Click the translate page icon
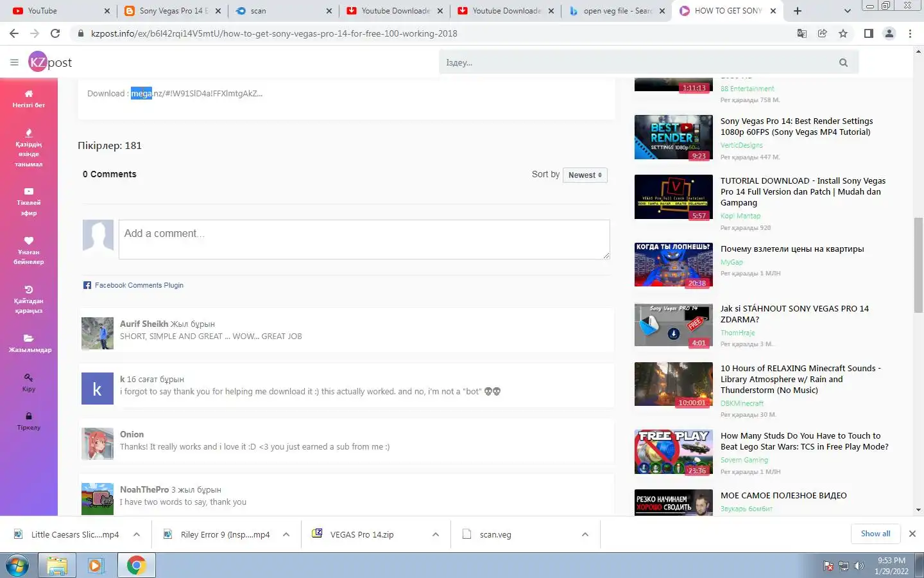Image resolution: width=924 pixels, height=578 pixels. [801, 33]
